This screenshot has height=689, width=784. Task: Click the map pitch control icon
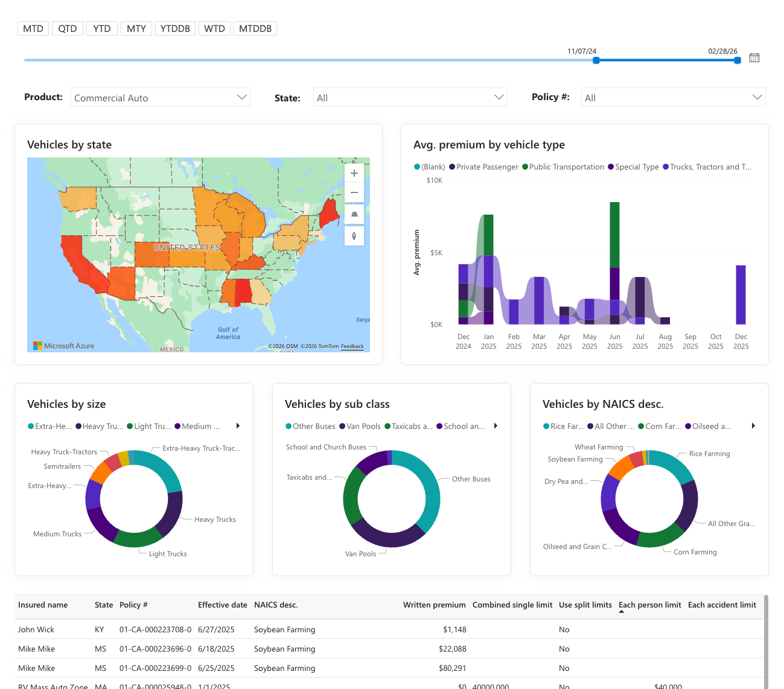354,214
